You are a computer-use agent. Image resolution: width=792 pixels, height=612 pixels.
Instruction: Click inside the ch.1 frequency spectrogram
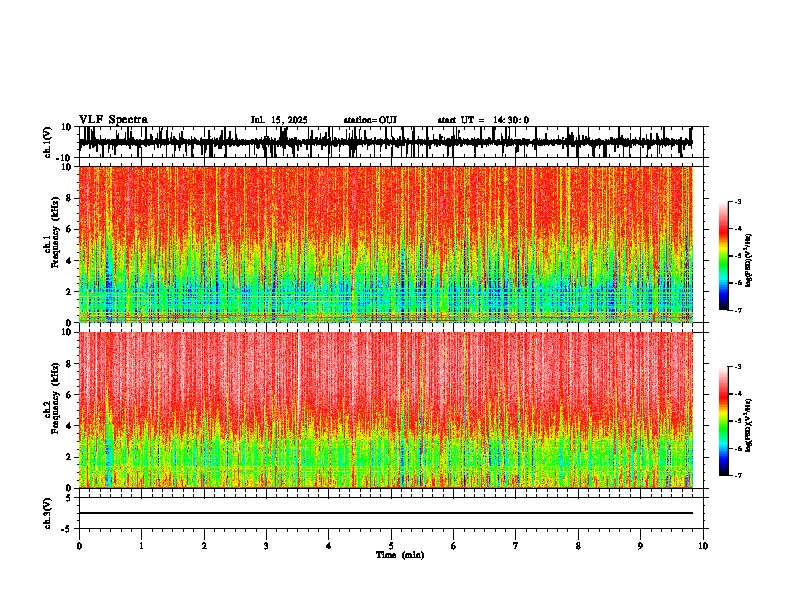(386, 244)
